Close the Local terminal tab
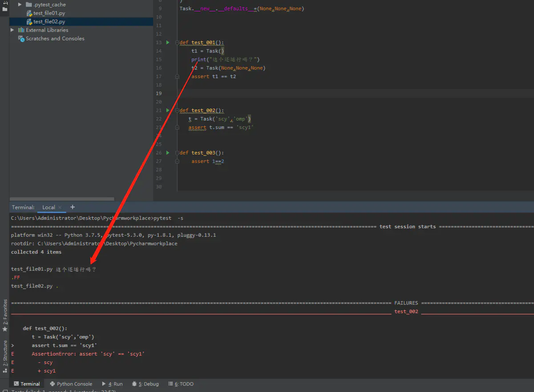 [x=60, y=207]
